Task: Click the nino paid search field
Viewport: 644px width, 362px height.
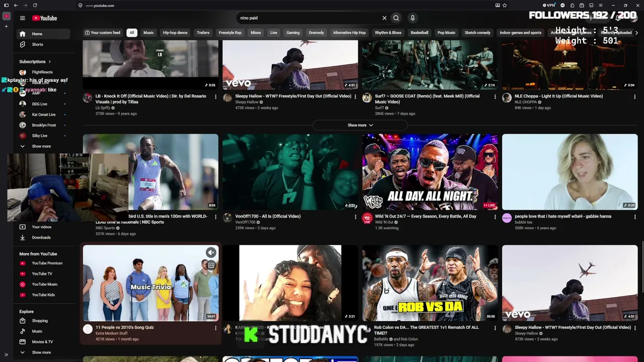Action: click(308, 18)
